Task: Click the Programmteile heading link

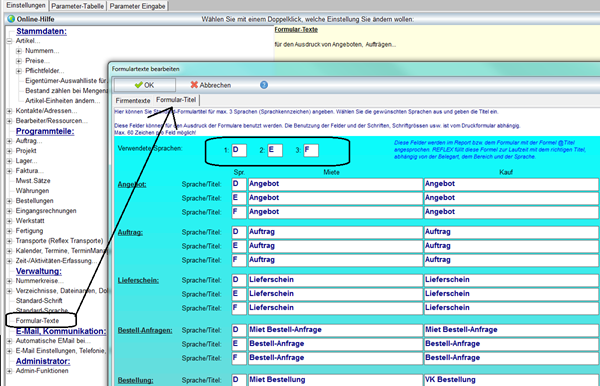Action: 45,131
